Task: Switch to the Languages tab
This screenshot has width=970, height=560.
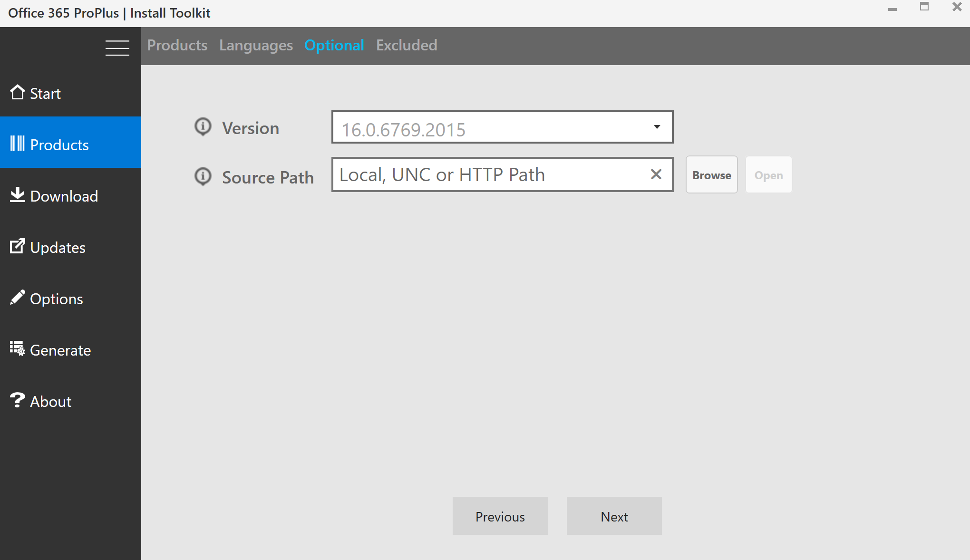Action: (x=256, y=45)
